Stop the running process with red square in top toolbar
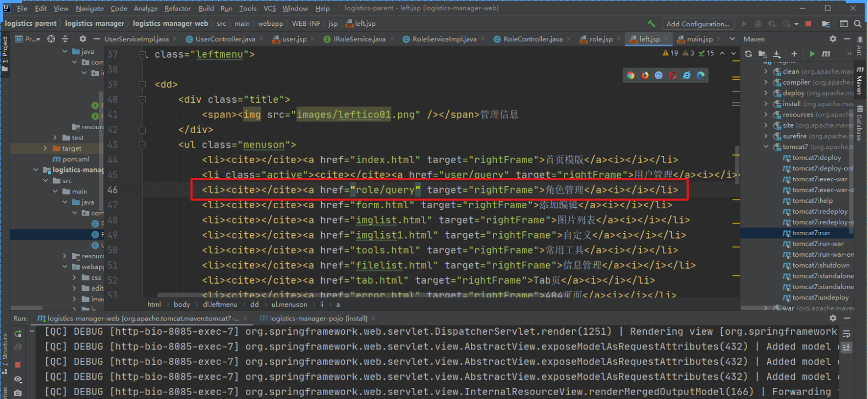 tap(808, 24)
